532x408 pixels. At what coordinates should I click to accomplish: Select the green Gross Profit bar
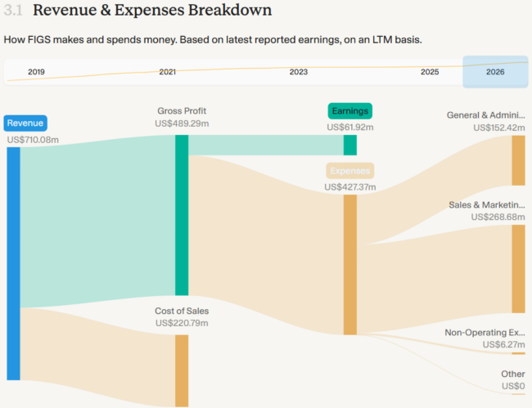coord(182,215)
